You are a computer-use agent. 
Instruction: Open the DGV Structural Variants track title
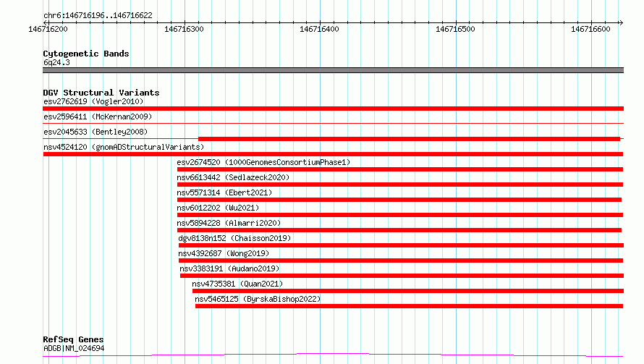[x=101, y=93]
